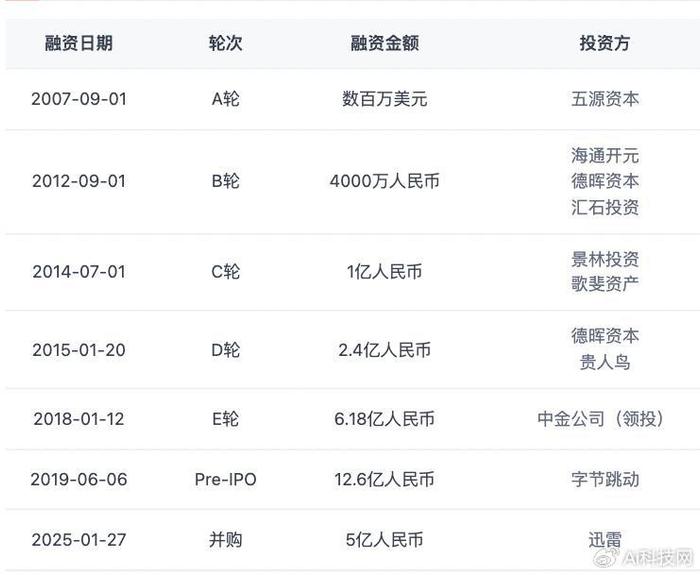Select the 2007-09-01 date cell
Viewport: 700px width, 575px height.
coord(79,99)
